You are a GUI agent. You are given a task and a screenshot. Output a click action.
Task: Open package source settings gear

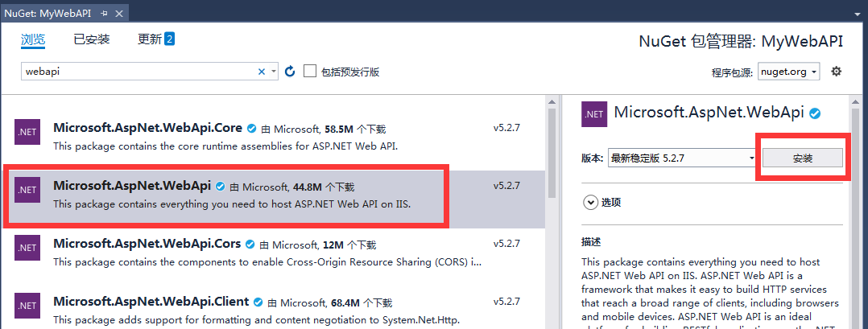[837, 72]
